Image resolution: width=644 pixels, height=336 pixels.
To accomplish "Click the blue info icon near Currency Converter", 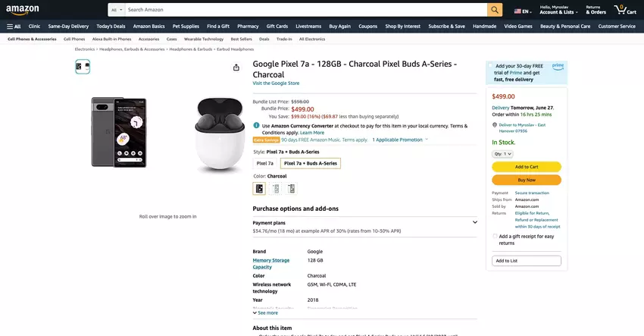I will pos(256,125).
